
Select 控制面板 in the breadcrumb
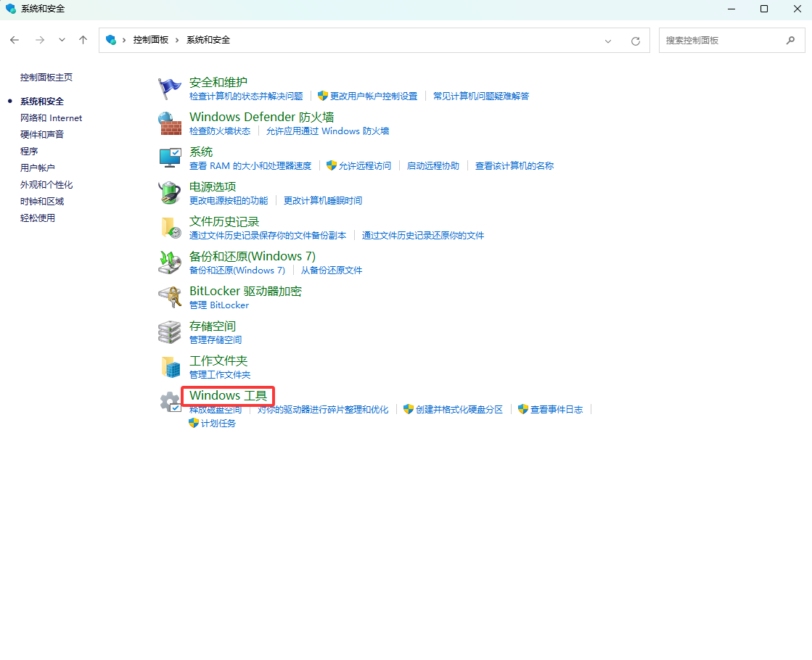(x=151, y=40)
